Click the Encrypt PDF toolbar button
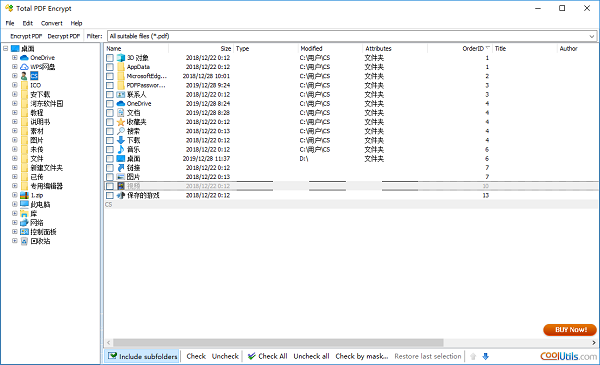 point(26,36)
